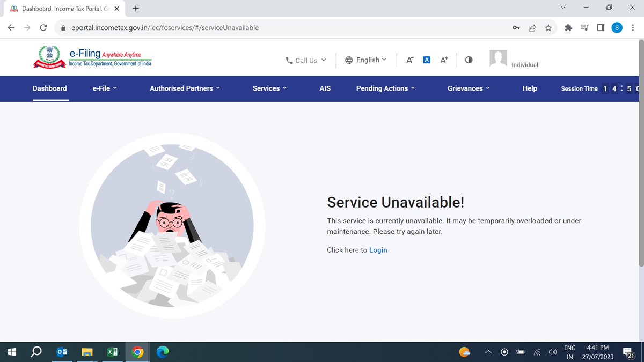Click the browser back arrow

[11, 28]
